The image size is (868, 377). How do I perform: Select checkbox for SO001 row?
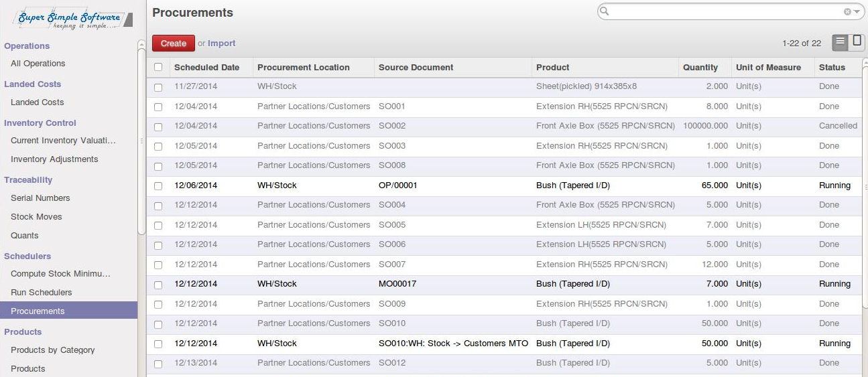pos(158,106)
